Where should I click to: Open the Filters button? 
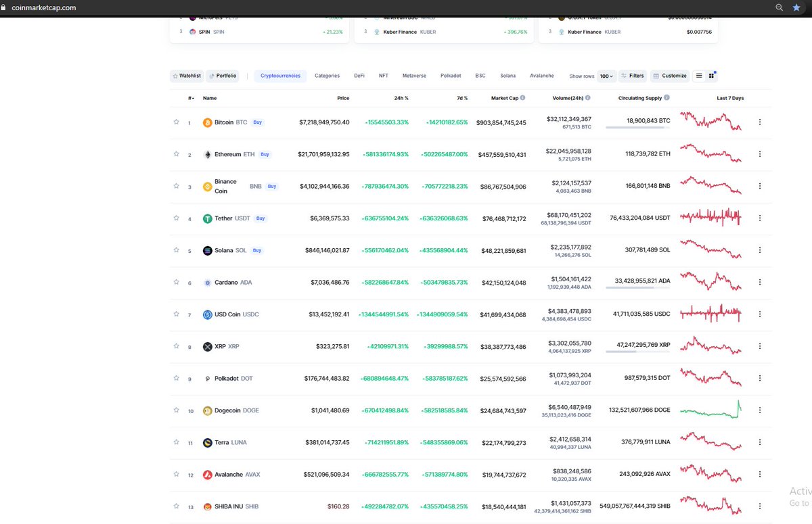[x=633, y=76]
